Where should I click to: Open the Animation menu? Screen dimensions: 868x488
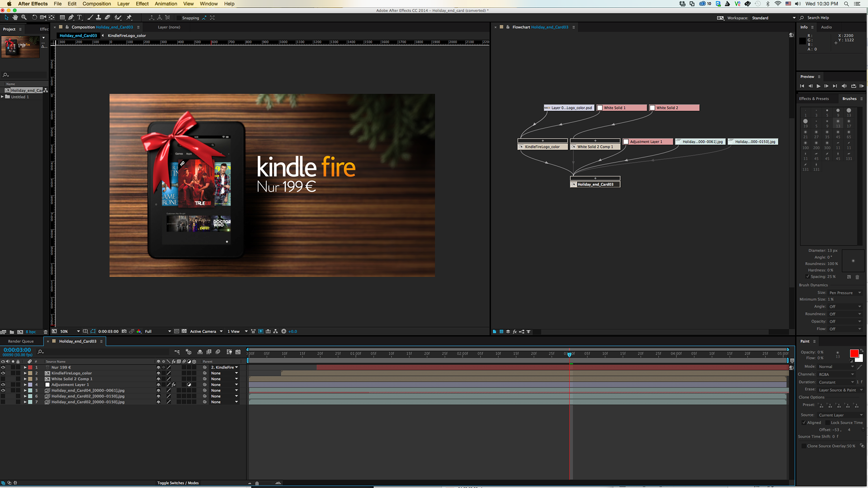[x=166, y=4]
